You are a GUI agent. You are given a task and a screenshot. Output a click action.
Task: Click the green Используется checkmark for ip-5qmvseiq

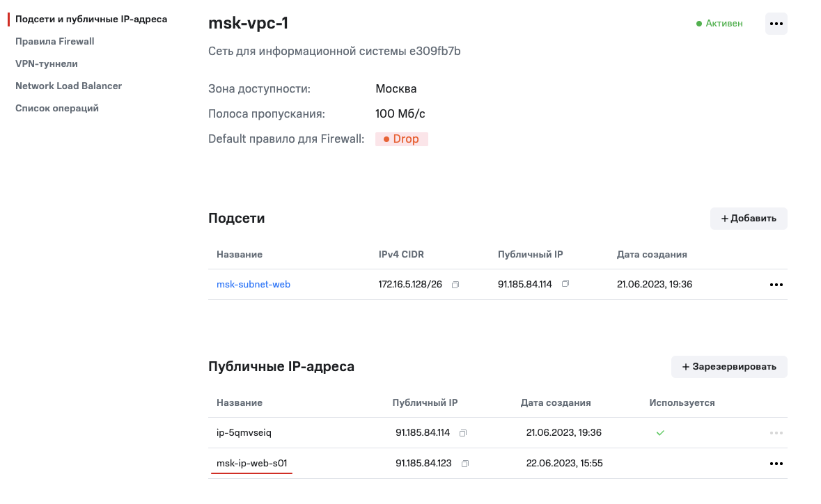click(660, 433)
